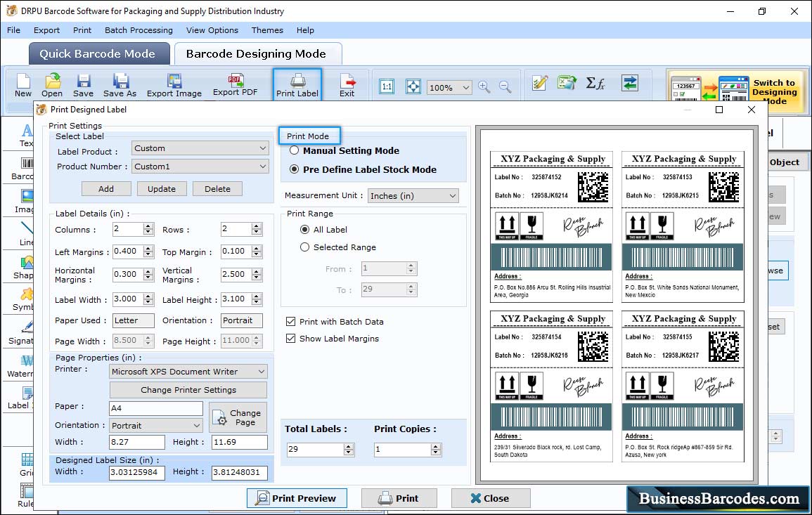812x515 pixels.
Task: Select the Text tool in sidebar
Action: [27, 136]
